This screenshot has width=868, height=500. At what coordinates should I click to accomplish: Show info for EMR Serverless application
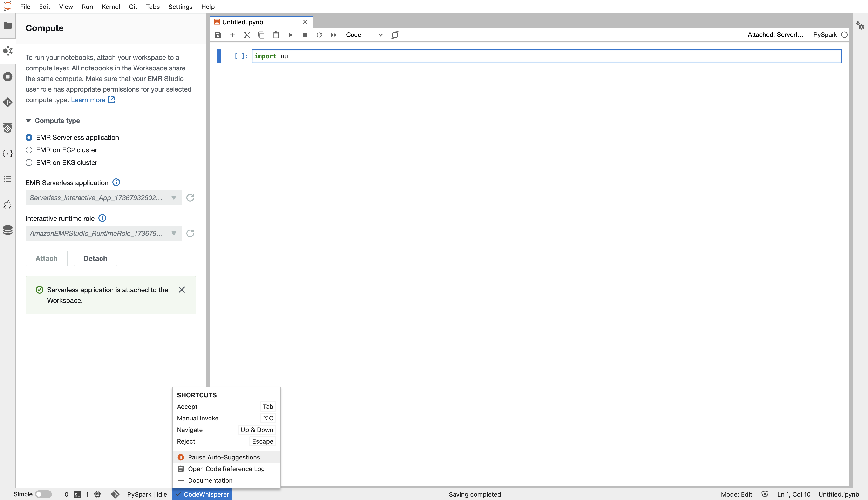coord(116,182)
